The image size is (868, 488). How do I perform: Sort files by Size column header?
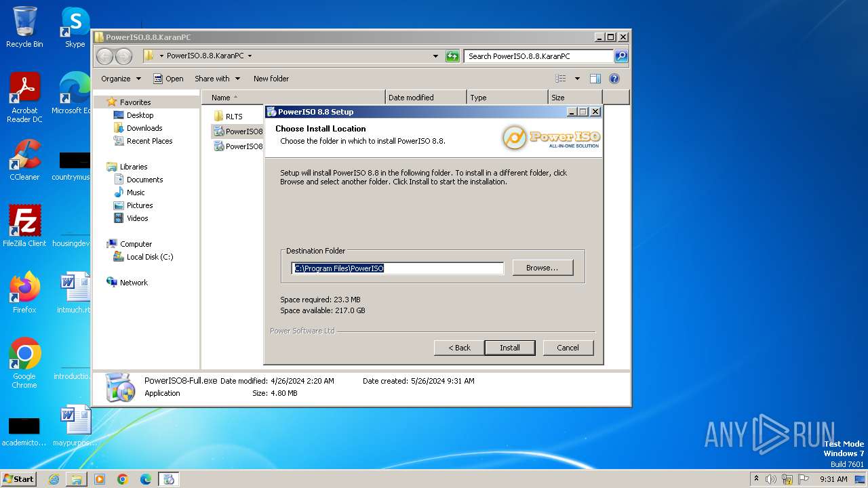click(x=575, y=98)
